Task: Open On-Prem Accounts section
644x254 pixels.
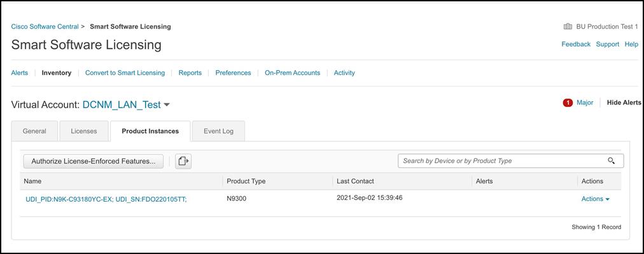Action: (x=293, y=73)
